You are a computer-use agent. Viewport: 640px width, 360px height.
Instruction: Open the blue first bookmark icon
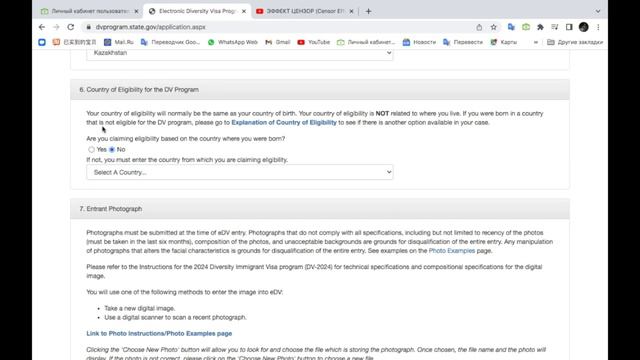(42, 42)
